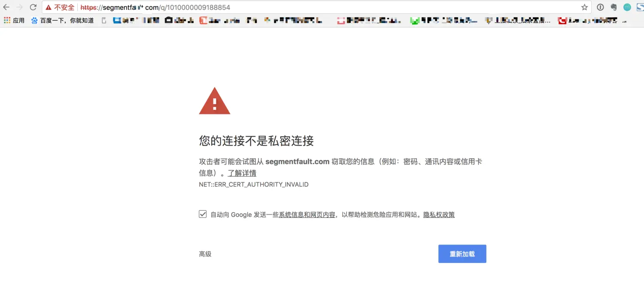This screenshot has width=644, height=297.
Task: Uncheck the send info to Google checkbox
Action: tap(203, 214)
